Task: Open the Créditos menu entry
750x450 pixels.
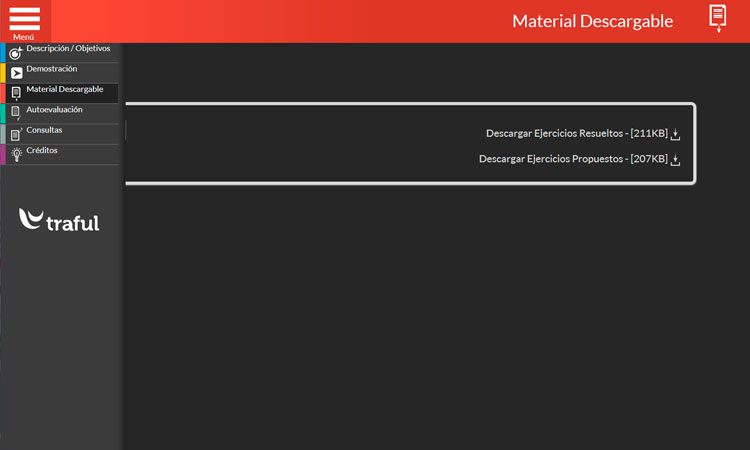Action: pyautogui.click(x=42, y=150)
